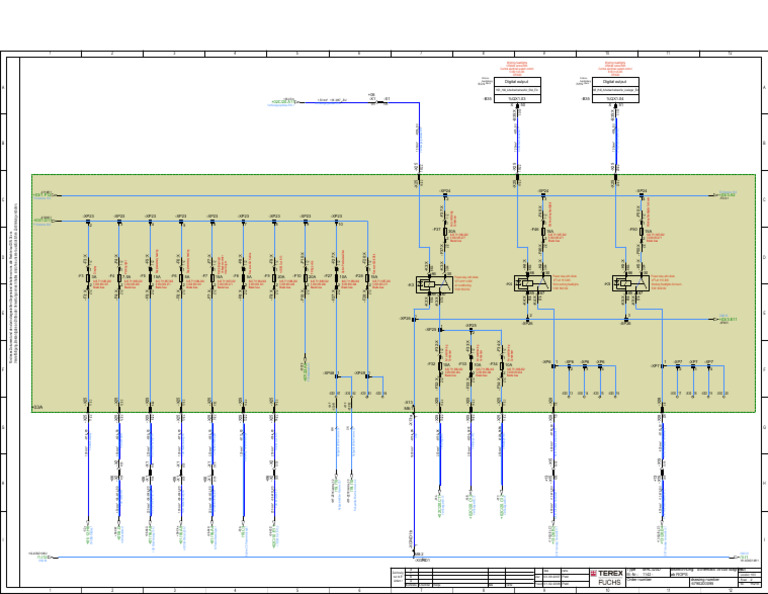
Task: Click the F3 fuse symbol
Action: (88, 278)
